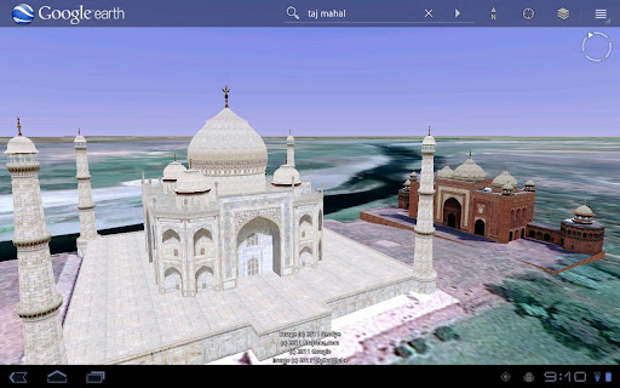Reset view to north with compass icon

point(493,13)
